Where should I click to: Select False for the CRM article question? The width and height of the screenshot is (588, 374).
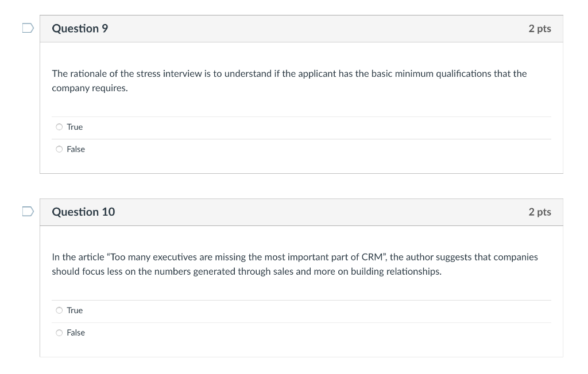pyautogui.click(x=59, y=333)
